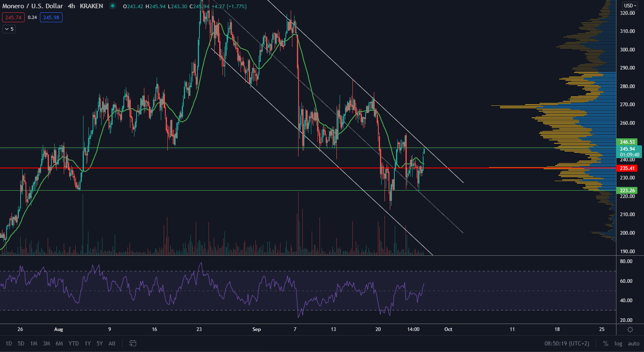Select the green line price label 223.26
644x352 pixels.
point(627,190)
